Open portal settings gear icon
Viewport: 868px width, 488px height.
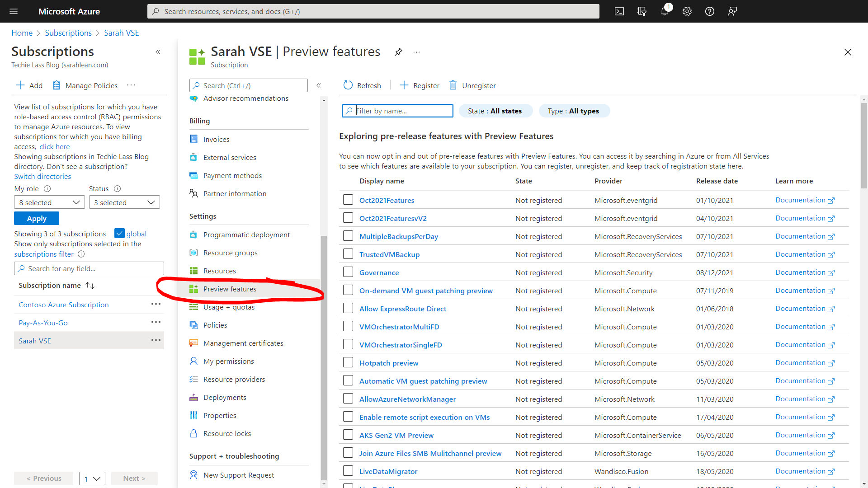(x=687, y=11)
